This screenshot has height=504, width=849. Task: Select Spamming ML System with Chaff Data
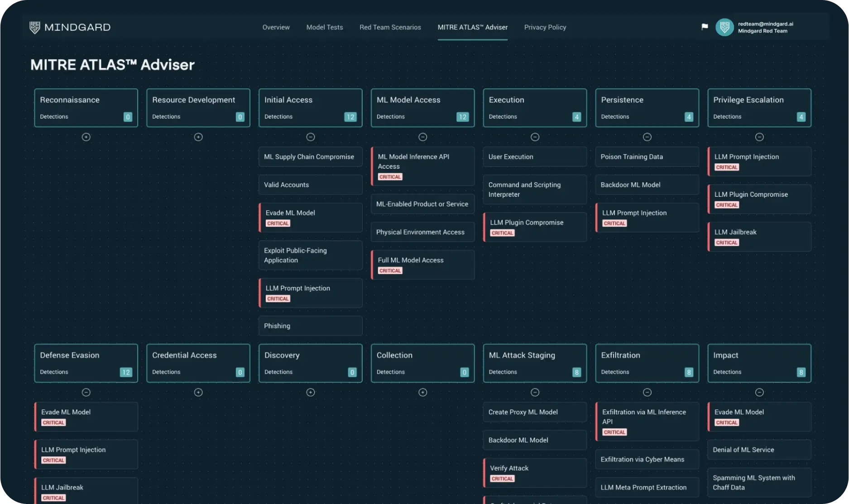tap(759, 482)
